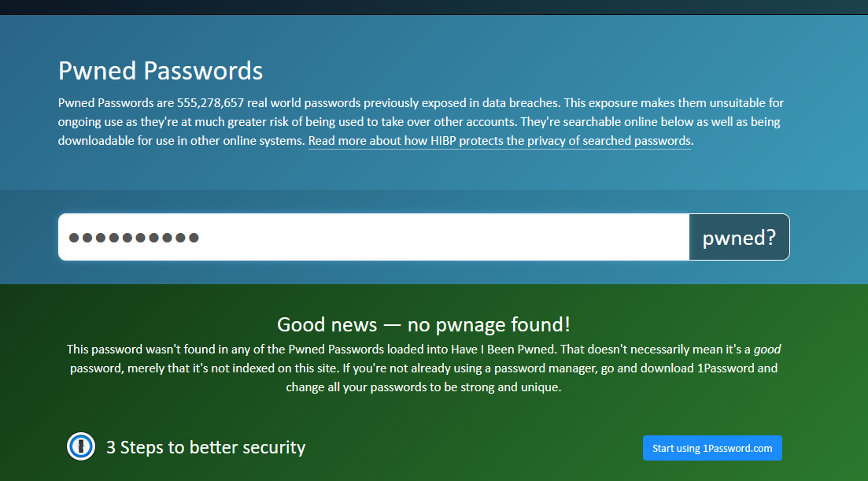Open the HIBP password privacy link
The width and height of the screenshot is (868, 481).
click(x=500, y=141)
